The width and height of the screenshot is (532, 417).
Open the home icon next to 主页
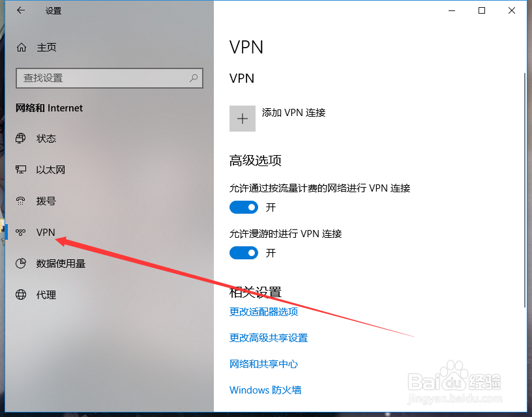pos(22,48)
